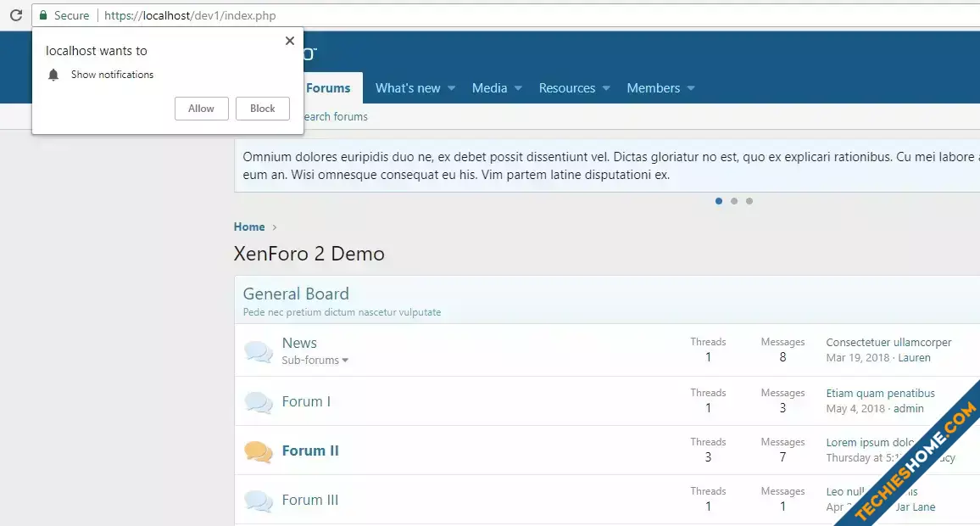Click the 'May 4, 2018' date
The height and width of the screenshot is (526, 980).
coord(855,408)
